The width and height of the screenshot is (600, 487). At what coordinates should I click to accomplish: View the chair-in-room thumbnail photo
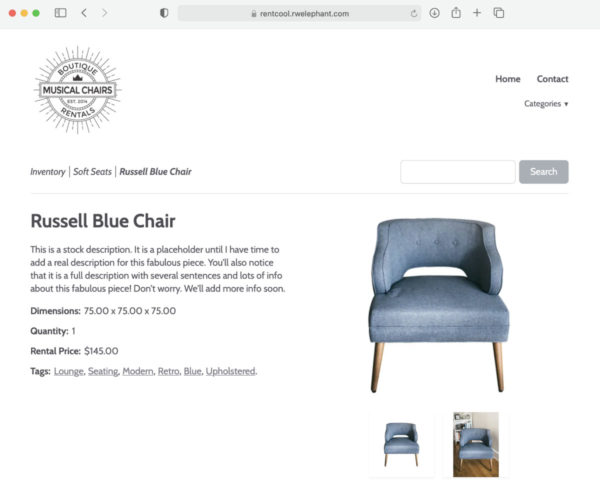pyautogui.click(x=476, y=444)
